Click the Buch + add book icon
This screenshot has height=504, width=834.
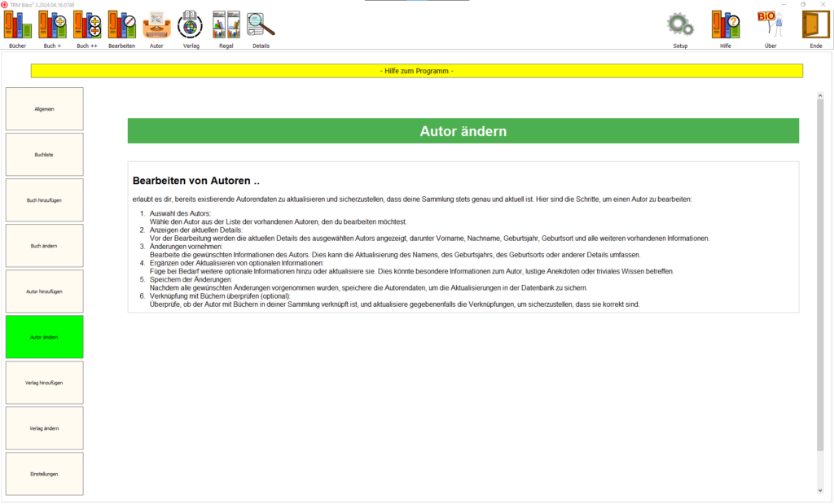[x=52, y=25]
